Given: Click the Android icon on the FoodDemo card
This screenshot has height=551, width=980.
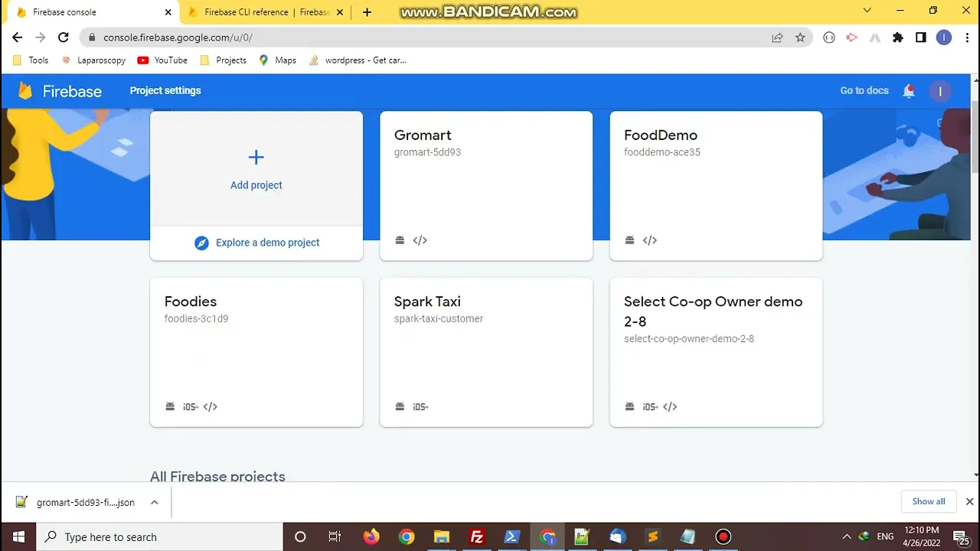Looking at the screenshot, I should point(629,240).
